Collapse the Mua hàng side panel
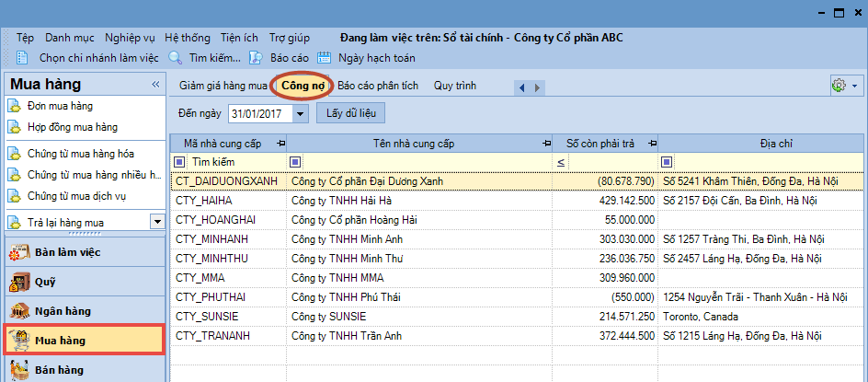The width and height of the screenshot is (868, 382). click(x=155, y=85)
